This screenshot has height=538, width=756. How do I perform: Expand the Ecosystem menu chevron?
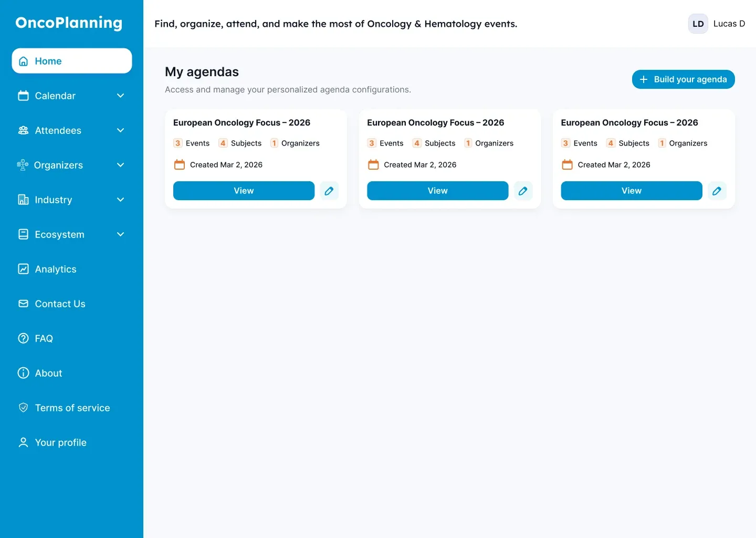[120, 234]
